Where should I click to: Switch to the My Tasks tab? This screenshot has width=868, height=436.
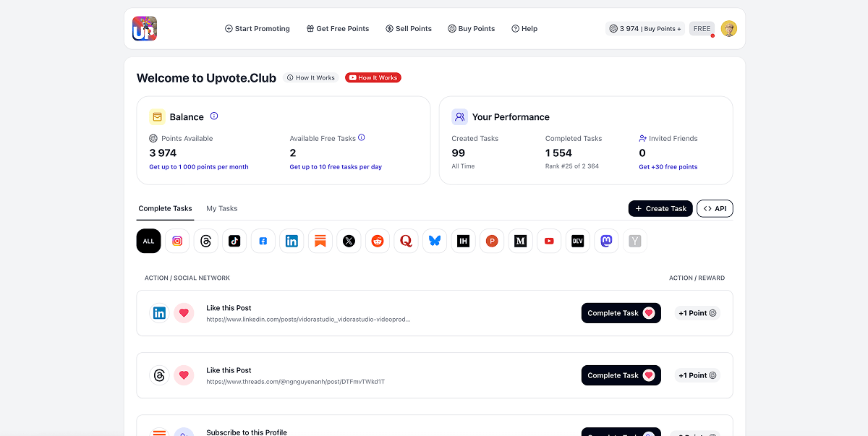pos(222,208)
